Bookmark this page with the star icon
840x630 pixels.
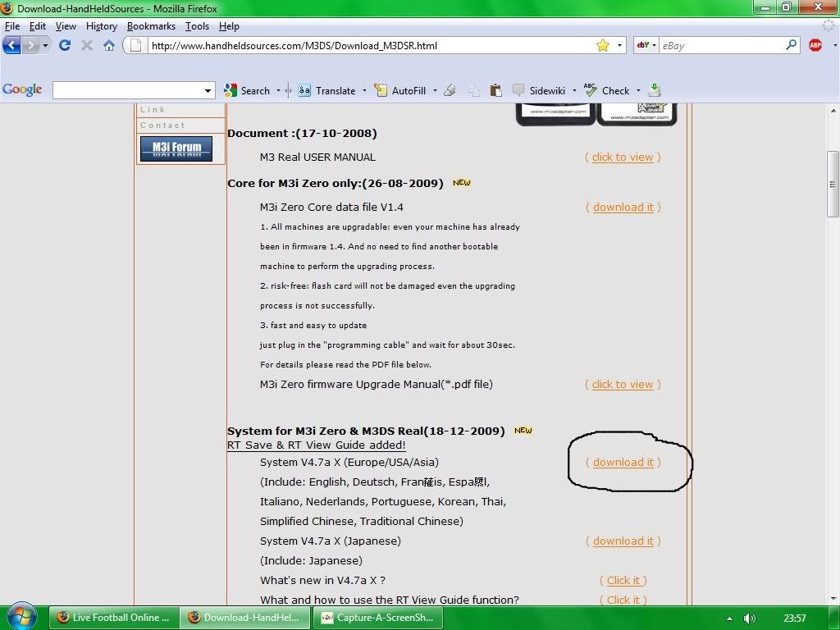603,45
